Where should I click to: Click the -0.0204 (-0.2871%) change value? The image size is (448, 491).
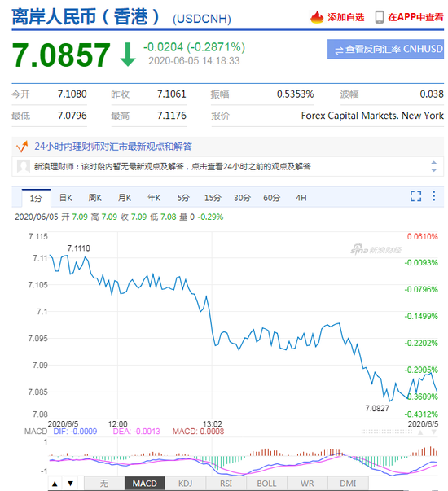tap(194, 47)
